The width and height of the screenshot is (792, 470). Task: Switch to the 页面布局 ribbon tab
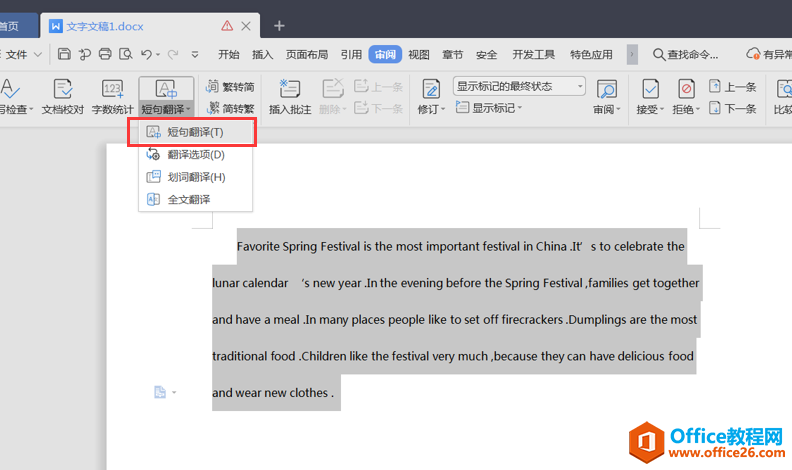coord(307,55)
